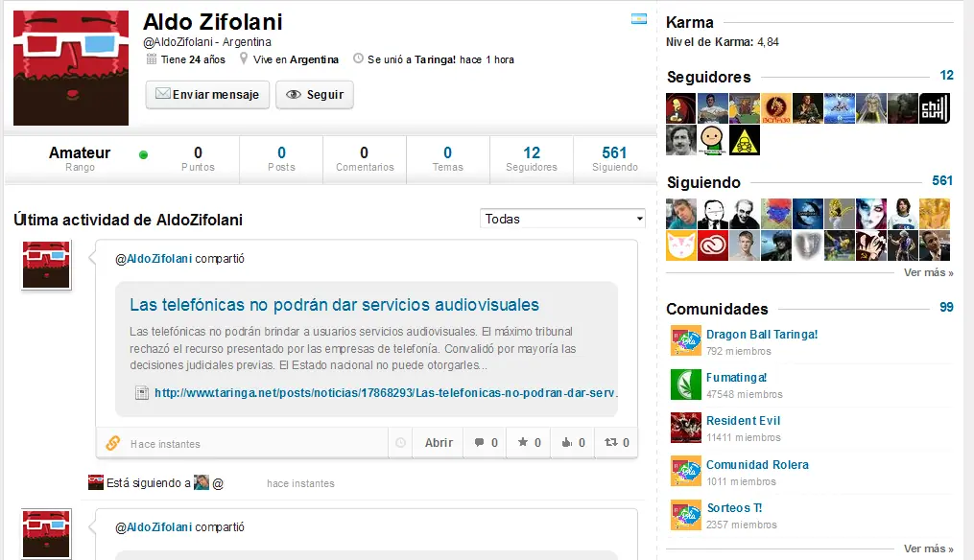Click the calendar icon beside Tiene 24 años
Screen dimensions: 974x560
click(152, 59)
